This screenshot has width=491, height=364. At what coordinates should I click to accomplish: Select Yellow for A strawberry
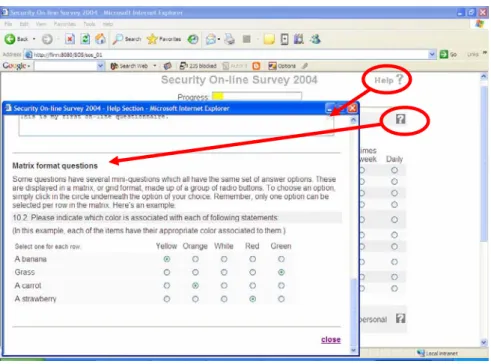(x=167, y=299)
